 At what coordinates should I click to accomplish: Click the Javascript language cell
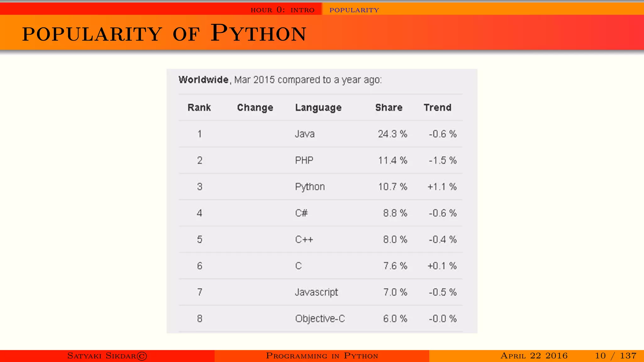point(316,293)
